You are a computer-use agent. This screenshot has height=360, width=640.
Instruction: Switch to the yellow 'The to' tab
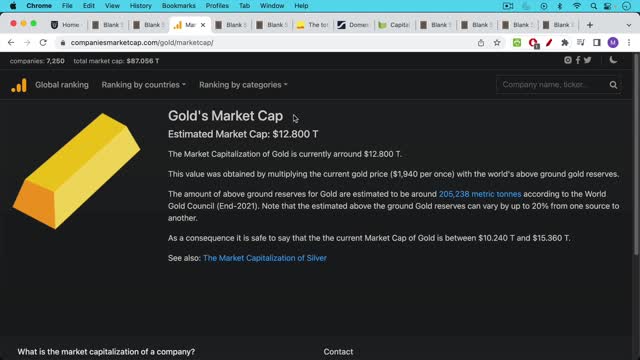(x=313, y=25)
